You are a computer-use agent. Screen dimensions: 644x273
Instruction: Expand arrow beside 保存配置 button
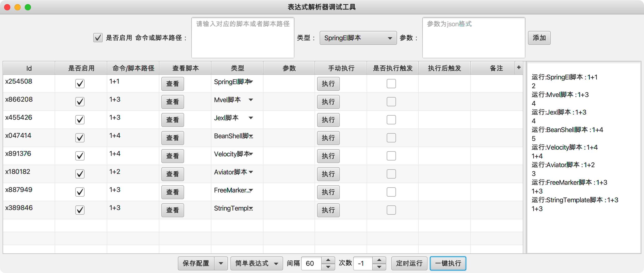[x=221, y=263]
